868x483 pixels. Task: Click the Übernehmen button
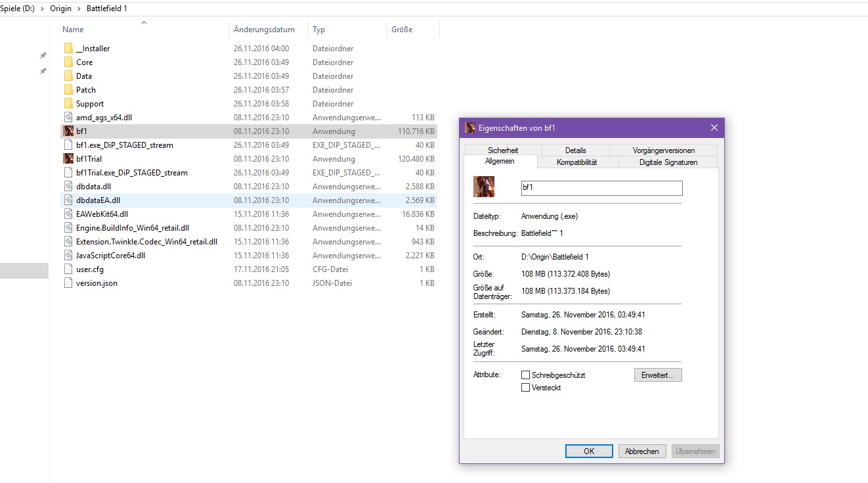click(695, 451)
